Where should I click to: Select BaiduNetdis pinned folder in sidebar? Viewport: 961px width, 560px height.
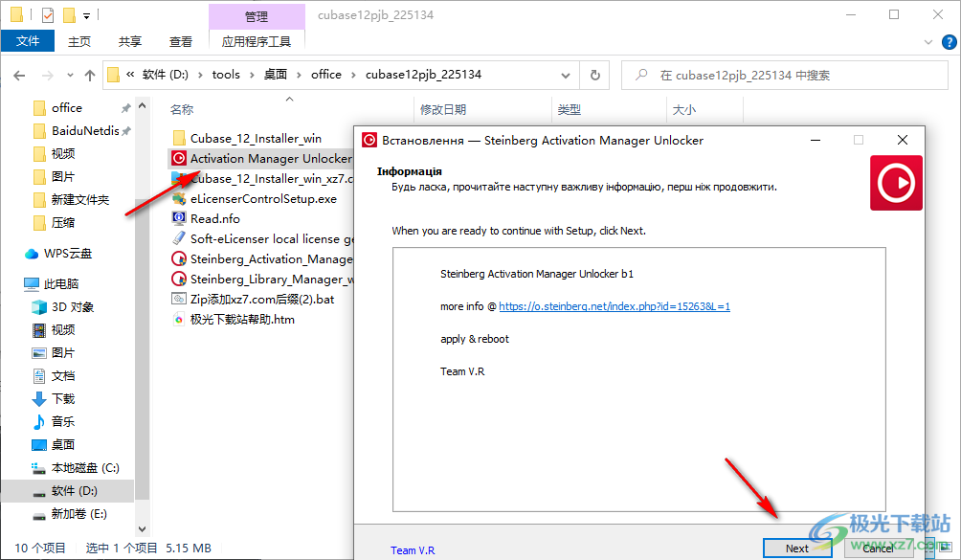[85, 130]
